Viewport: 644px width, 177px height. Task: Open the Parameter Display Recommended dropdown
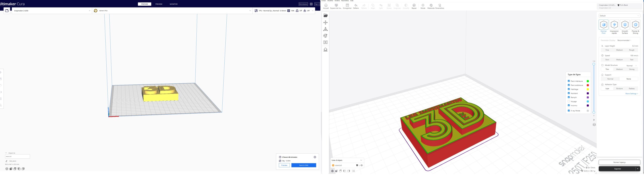(x=624, y=40)
